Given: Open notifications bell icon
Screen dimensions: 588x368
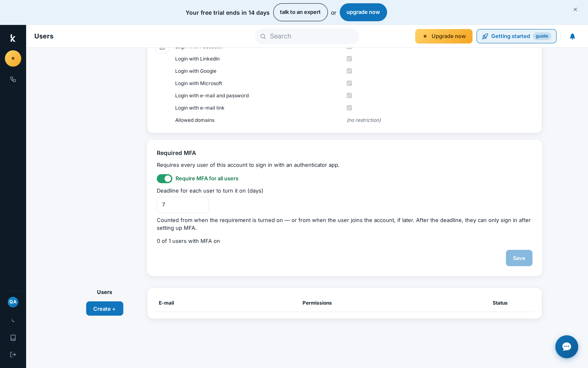Looking at the screenshot, I should (572, 36).
